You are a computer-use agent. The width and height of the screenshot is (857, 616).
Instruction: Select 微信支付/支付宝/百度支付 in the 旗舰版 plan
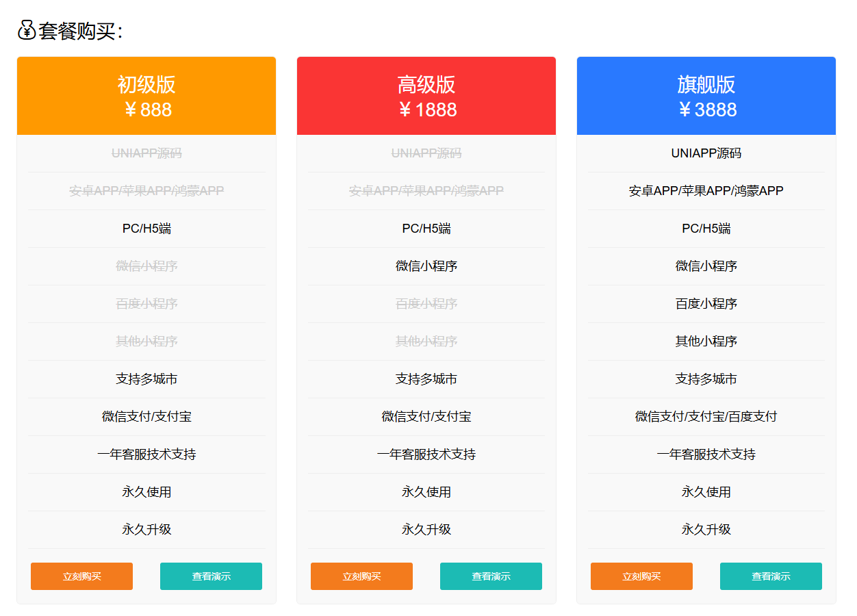click(x=706, y=417)
